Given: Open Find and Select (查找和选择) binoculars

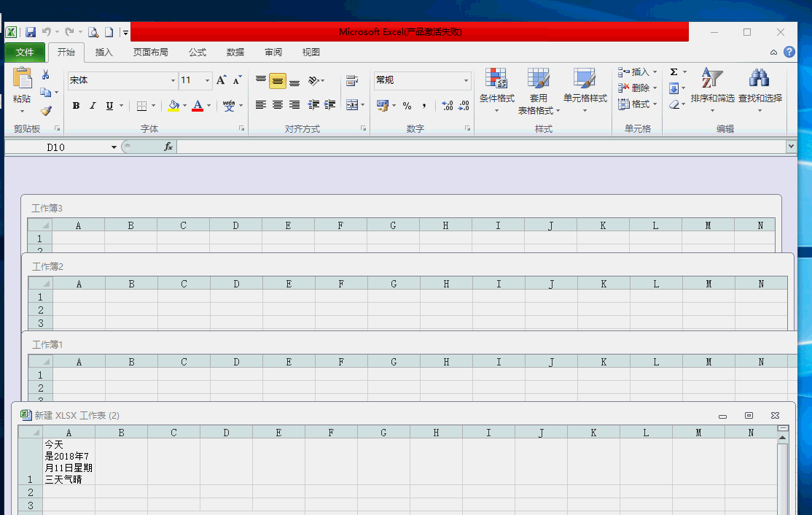Looking at the screenshot, I should [760, 89].
